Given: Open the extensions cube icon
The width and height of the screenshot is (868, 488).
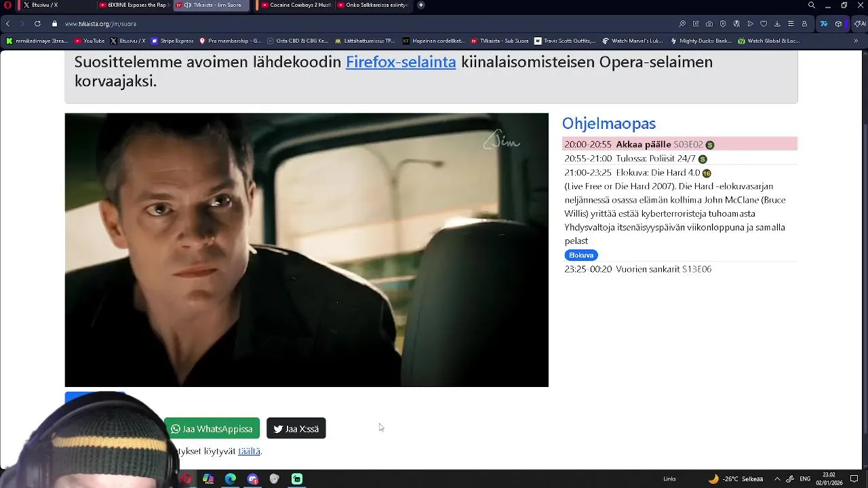Looking at the screenshot, I should 839,24.
